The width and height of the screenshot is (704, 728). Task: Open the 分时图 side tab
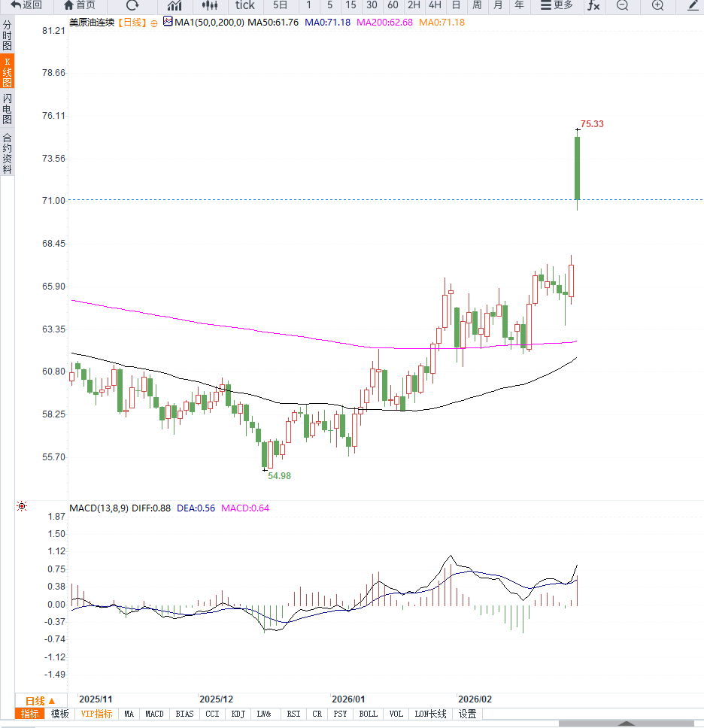(x=7, y=35)
